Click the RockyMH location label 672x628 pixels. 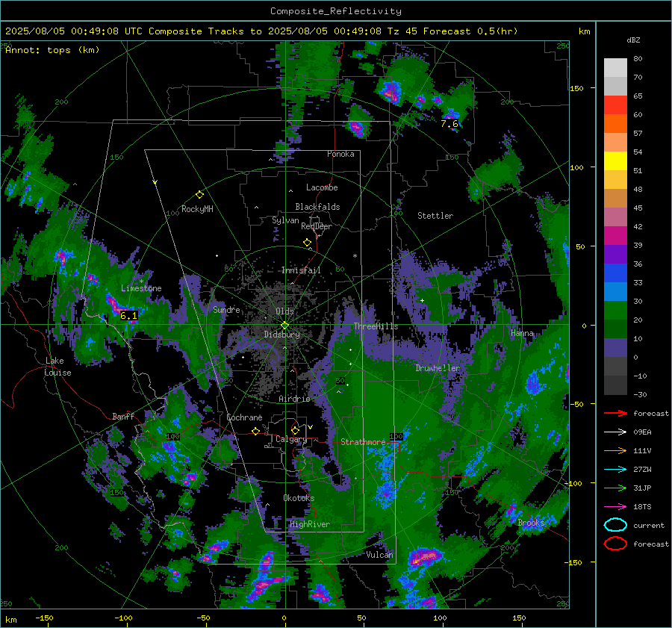(197, 209)
